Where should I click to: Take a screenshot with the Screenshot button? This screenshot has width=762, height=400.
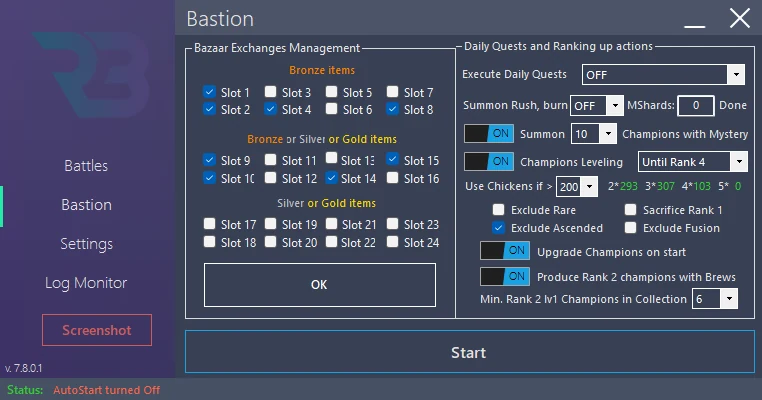pos(97,330)
